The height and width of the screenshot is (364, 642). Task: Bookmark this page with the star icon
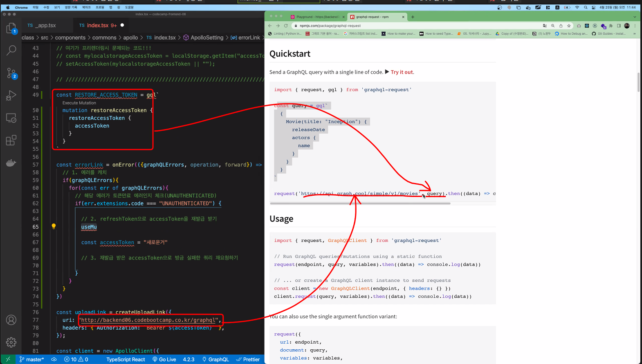(x=569, y=26)
